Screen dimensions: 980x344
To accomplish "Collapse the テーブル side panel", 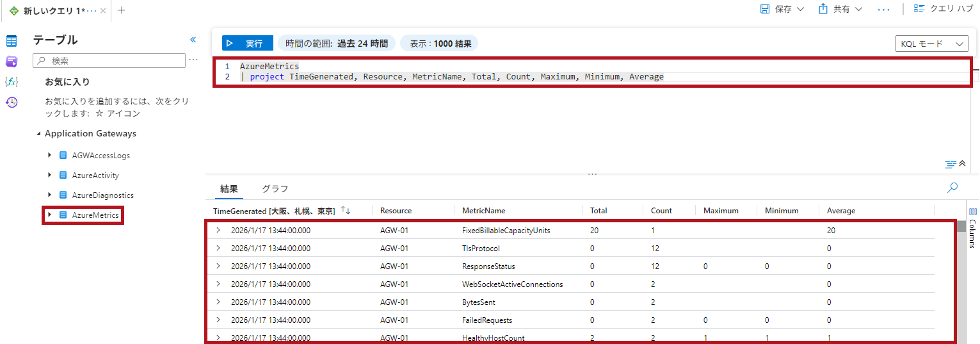I will coord(193,40).
